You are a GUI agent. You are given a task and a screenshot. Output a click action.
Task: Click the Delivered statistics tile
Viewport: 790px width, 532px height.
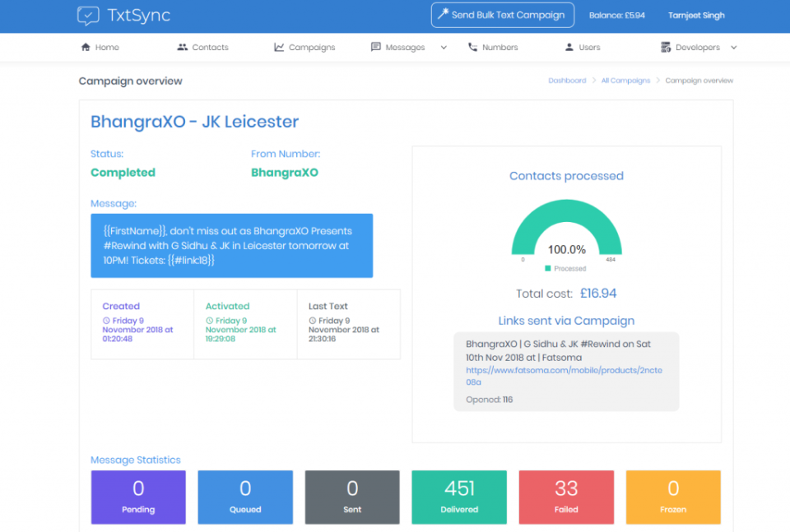click(459, 497)
